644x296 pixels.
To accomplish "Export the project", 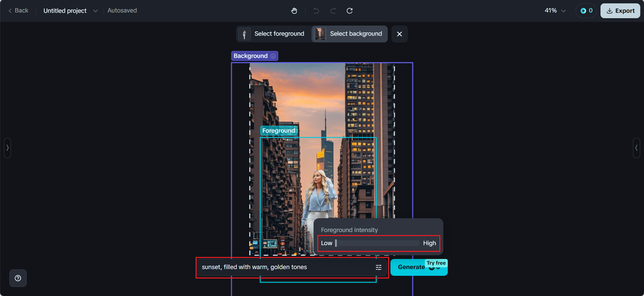I will [x=620, y=11].
